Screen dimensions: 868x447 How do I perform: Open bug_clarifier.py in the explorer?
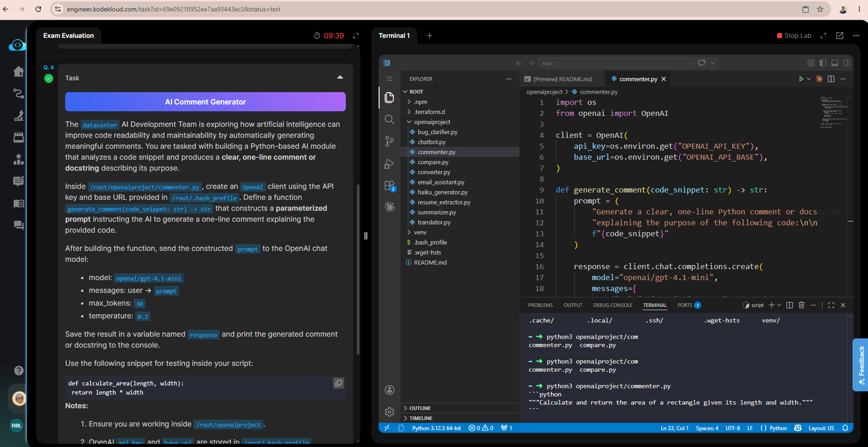click(437, 132)
